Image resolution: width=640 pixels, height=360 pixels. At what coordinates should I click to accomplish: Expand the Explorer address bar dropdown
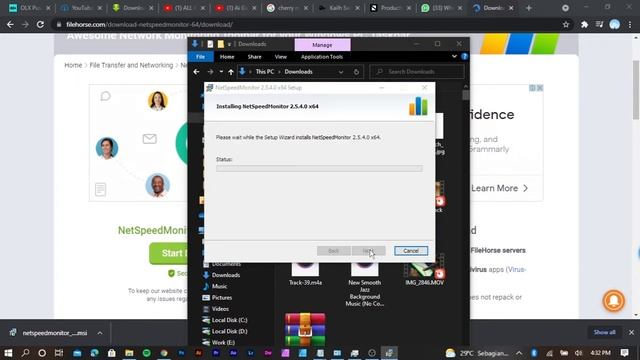341,72
